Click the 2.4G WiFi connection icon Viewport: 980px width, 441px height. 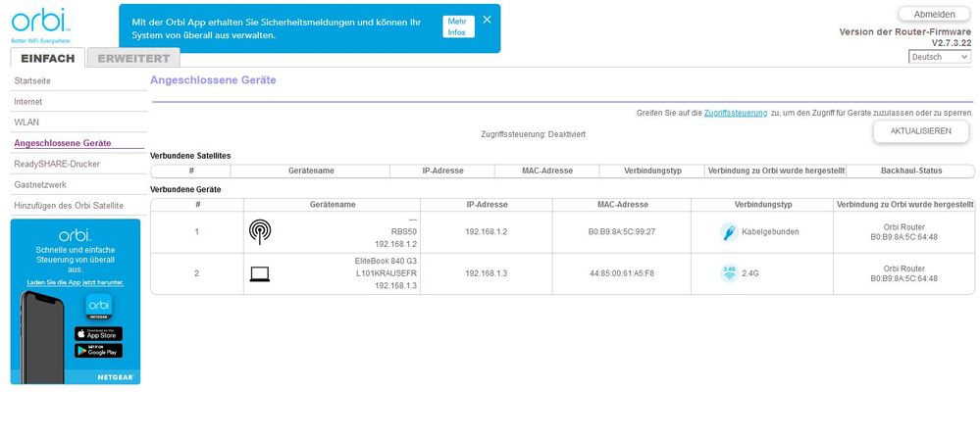point(729,273)
